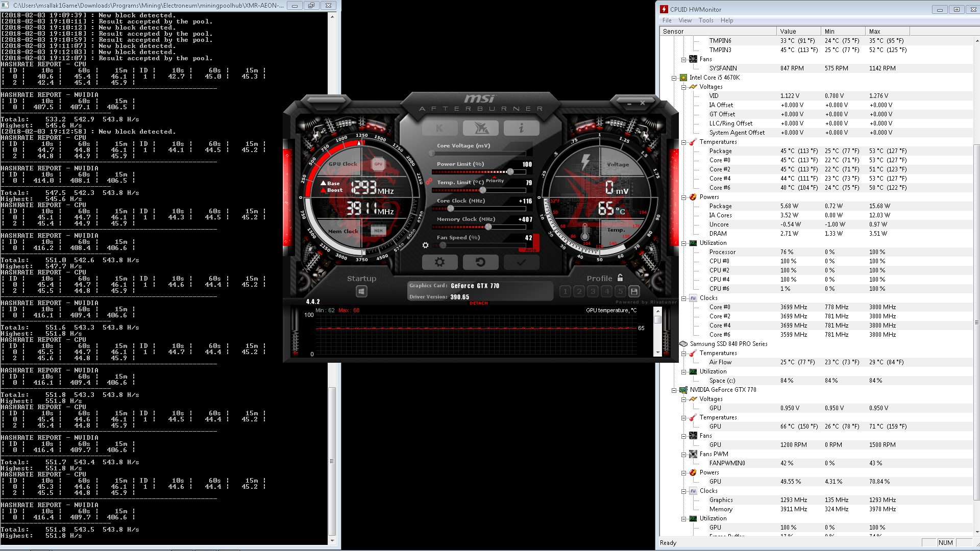Open the OC Scanner button in Afterburner
The height and width of the screenshot is (551, 980).
coord(480,128)
